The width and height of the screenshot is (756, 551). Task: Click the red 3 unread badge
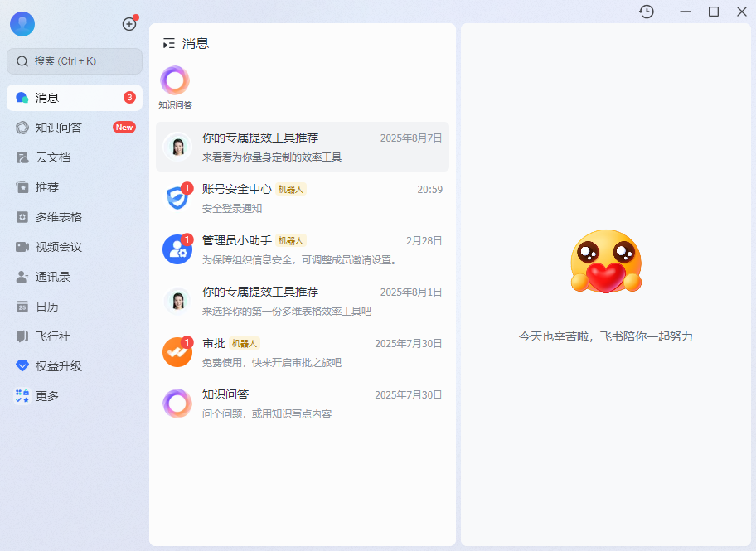click(129, 98)
